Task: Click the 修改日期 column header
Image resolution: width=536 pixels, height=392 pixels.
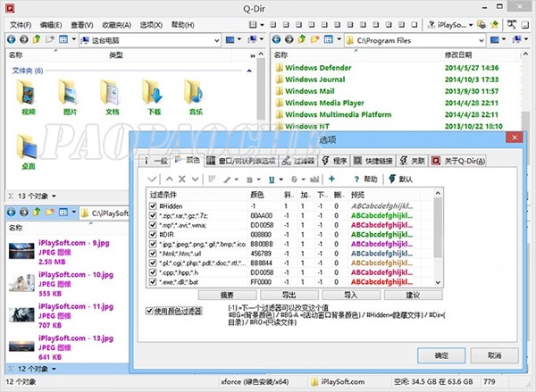Action: click(x=458, y=54)
